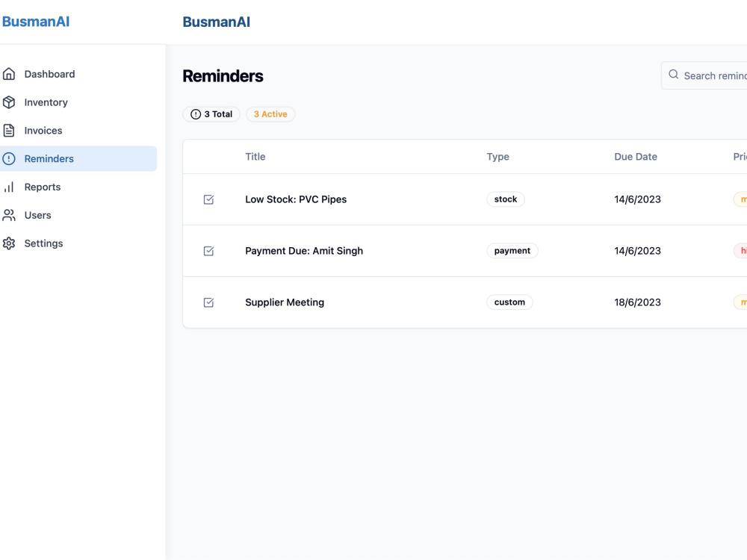This screenshot has width=747, height=560.
Task: Click the payment type tag
Action: click(512, 250)
